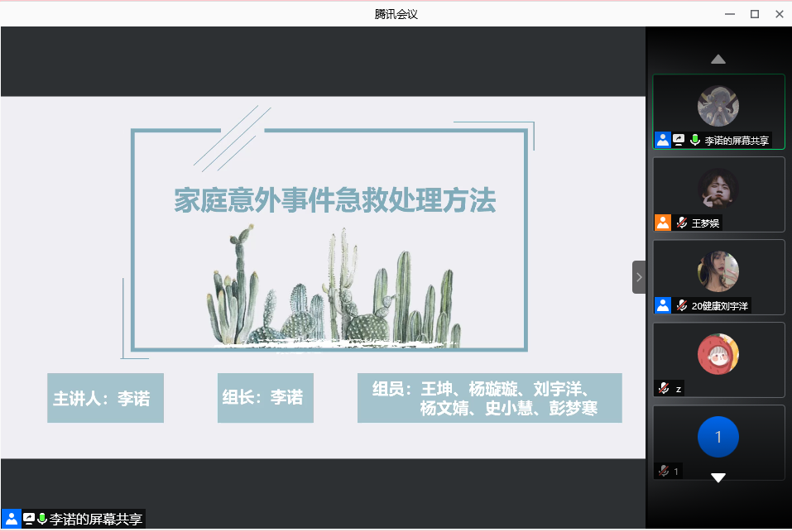Select 王梦娱's avatar video tile

pyautogui.click(x=718, y=188)
